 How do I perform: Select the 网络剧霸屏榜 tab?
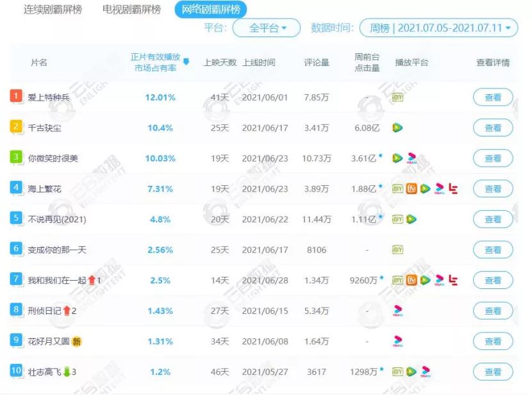click(210, 10)
